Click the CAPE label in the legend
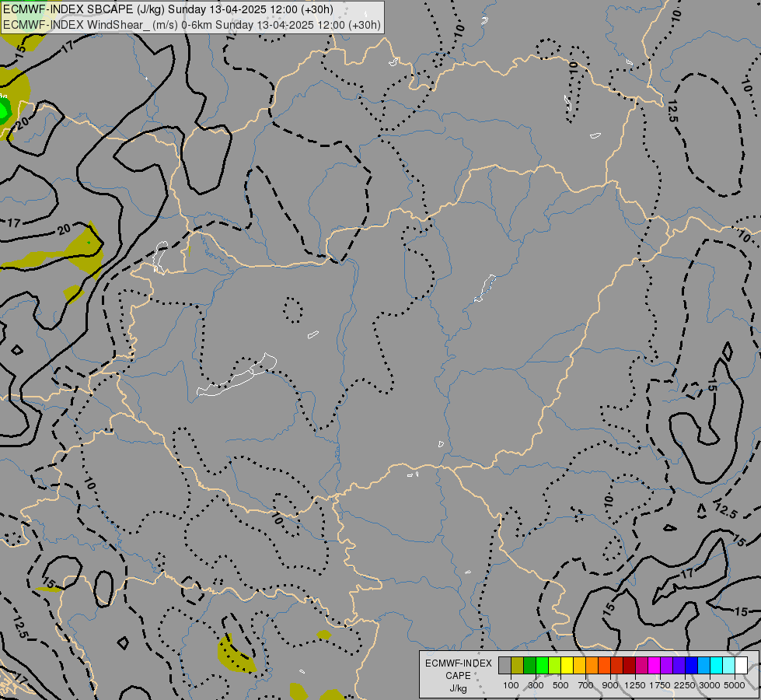Viewport: 761px width, 700px height. [458, 676]
